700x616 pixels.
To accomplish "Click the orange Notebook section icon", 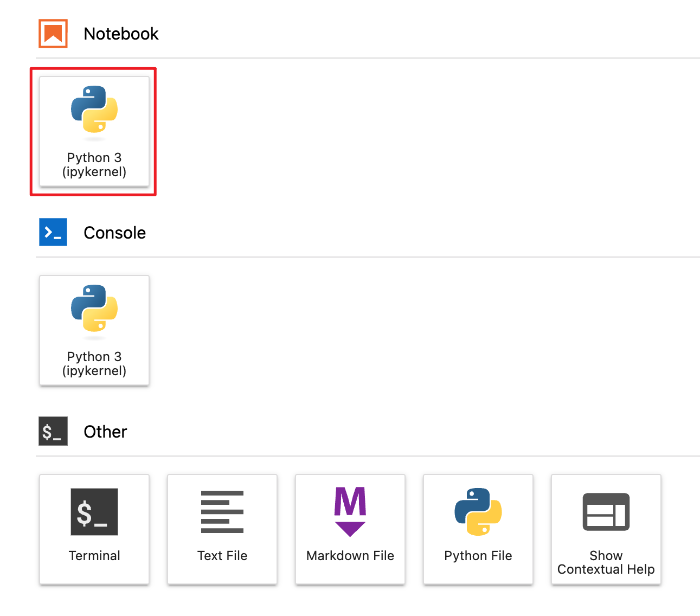I will (53, 34).
